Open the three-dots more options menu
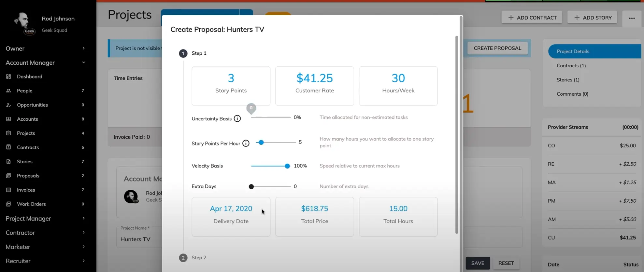 click(x=632, y=18)
